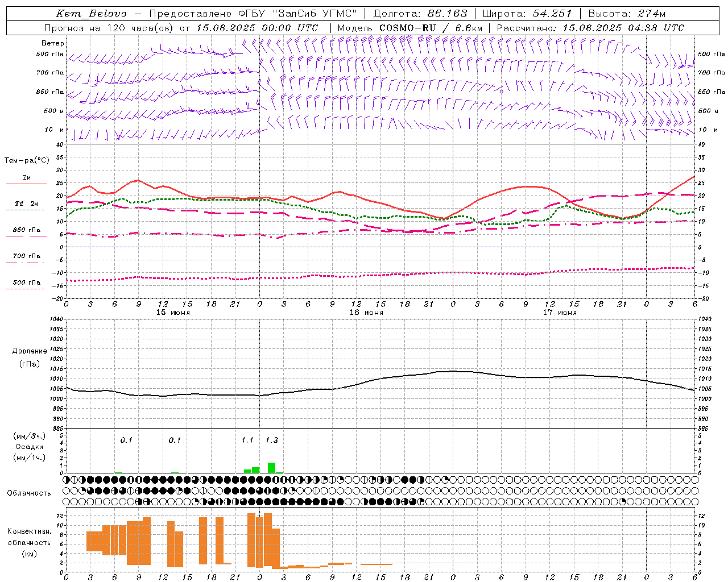The image size is (728, 582).
Task: Click the (км) unit label of convective cloudiness
Action: [x=29, y=554]
